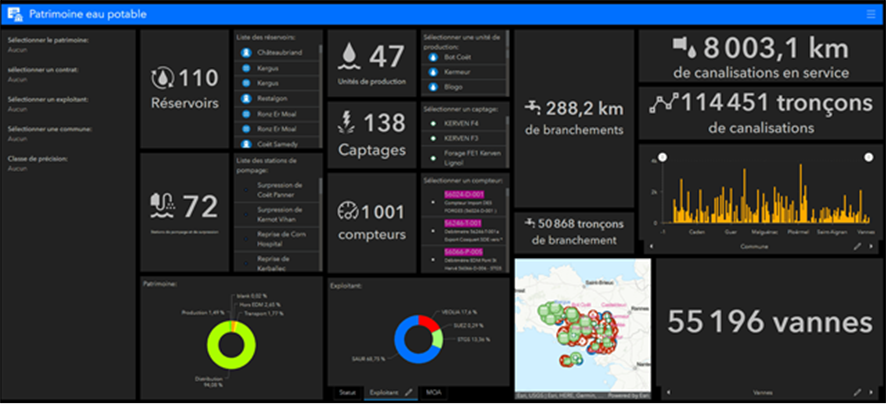Open the hamburger menu in the header
This screenshot has height=413, width=886.
pos(869,15)
